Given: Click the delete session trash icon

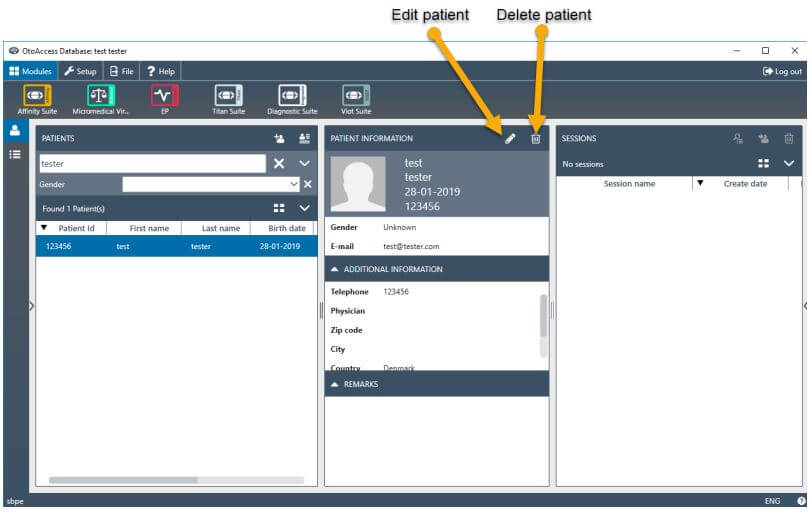Looking at the screenshot, I should pos(789,138).
